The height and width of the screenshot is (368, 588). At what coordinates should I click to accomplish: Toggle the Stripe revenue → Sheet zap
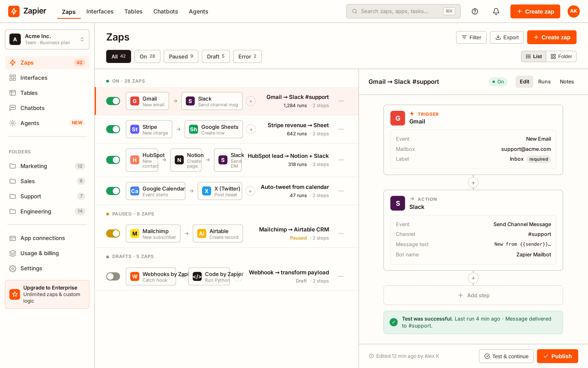[113, 129]
